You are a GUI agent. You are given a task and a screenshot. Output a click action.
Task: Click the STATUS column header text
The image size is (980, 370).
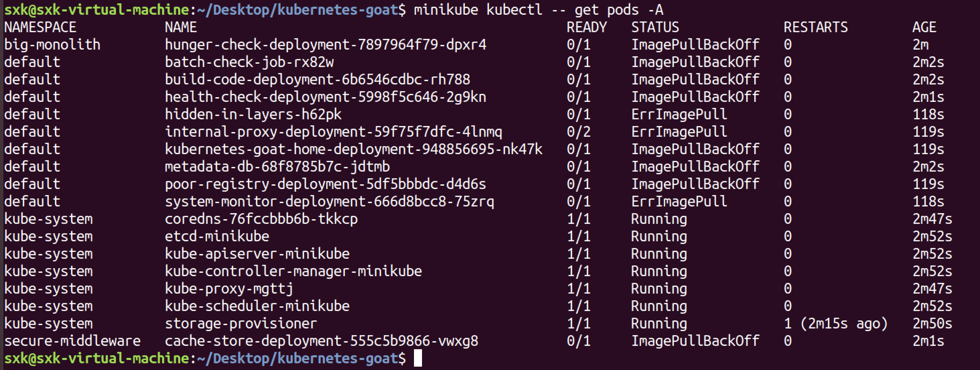655,27
